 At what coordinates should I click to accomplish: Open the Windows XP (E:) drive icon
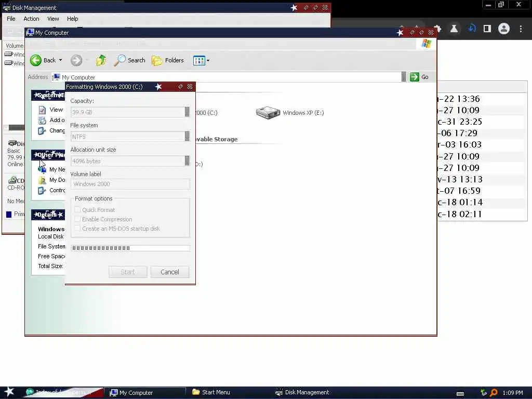pyautogui.click(x=268, y=113)
